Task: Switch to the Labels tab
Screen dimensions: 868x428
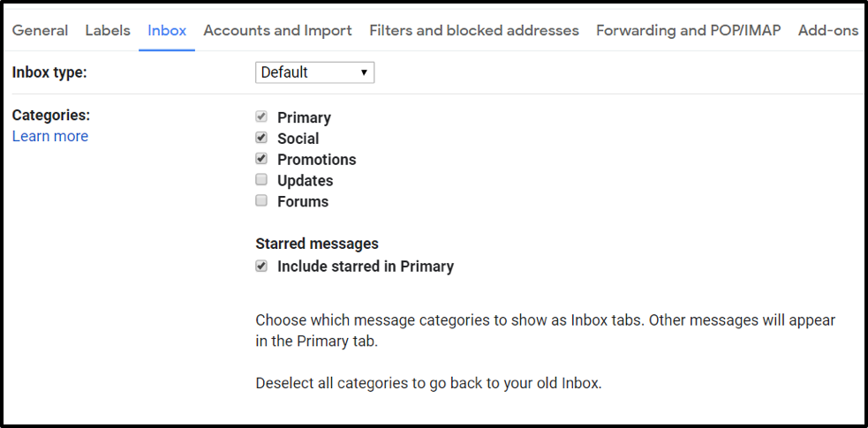Action: click(108, 30)
